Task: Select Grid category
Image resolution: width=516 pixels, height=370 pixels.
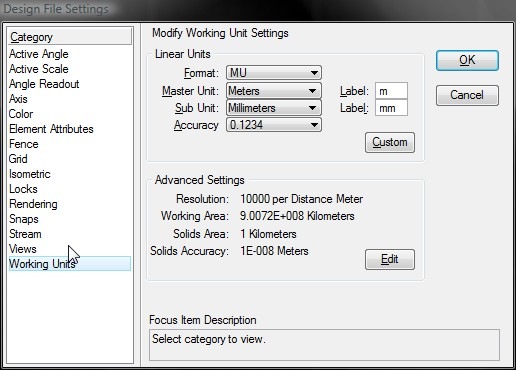Action: pyautogui.click(x=18, y=159)
